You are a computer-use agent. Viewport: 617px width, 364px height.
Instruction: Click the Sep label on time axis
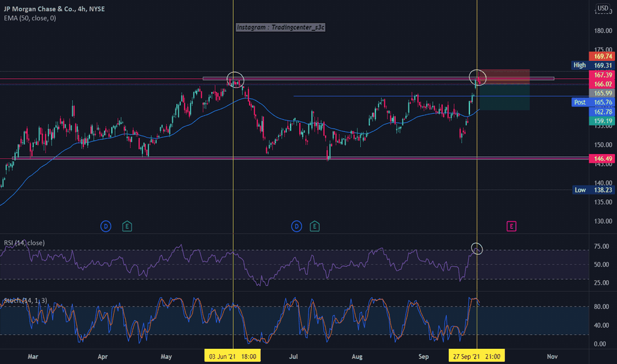[x=424, y=357]
